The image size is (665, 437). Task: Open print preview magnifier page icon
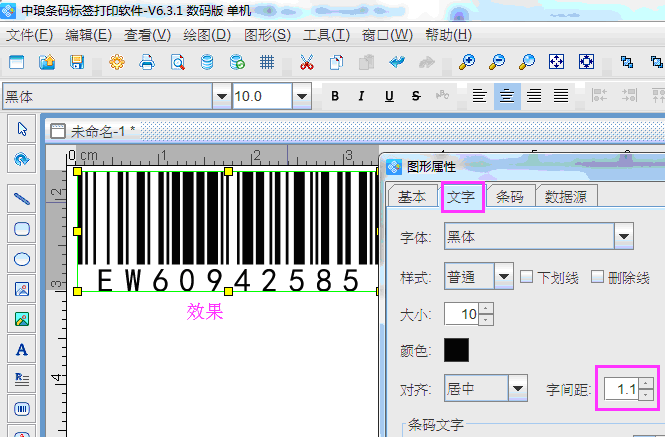(x=177, y=62)
